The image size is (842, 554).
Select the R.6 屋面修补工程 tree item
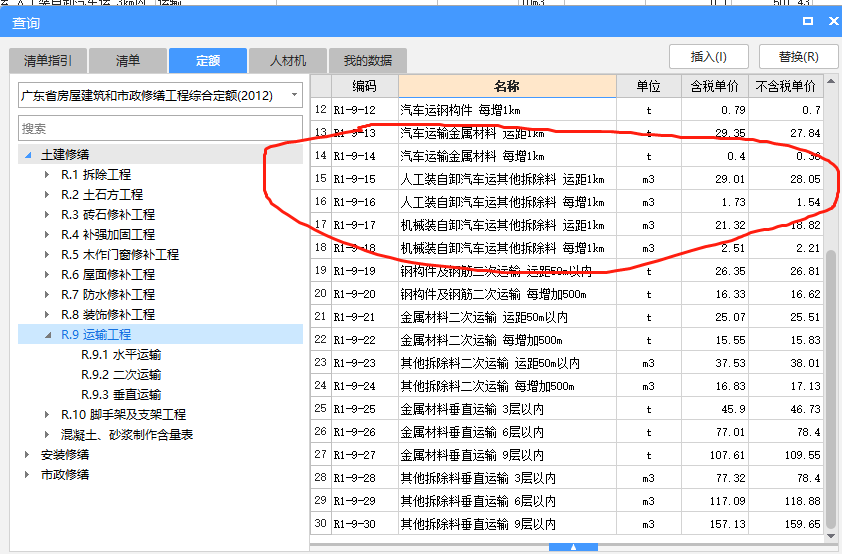click(x=108, y=274)
